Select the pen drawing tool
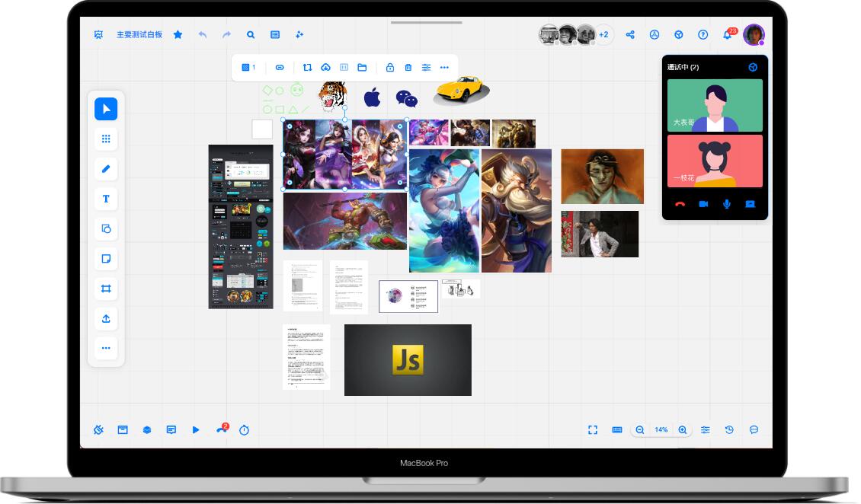Screen dimensions: 861x504 click(106, 169)
